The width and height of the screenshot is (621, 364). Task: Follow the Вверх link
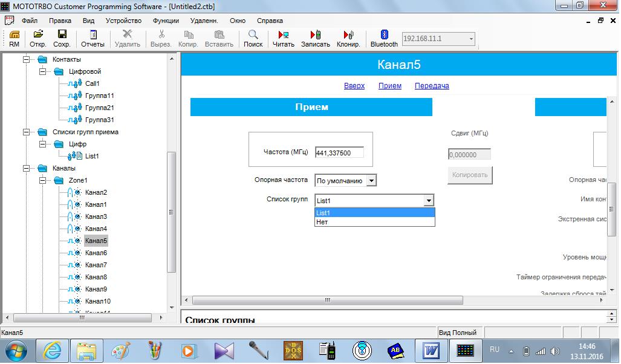354,85
